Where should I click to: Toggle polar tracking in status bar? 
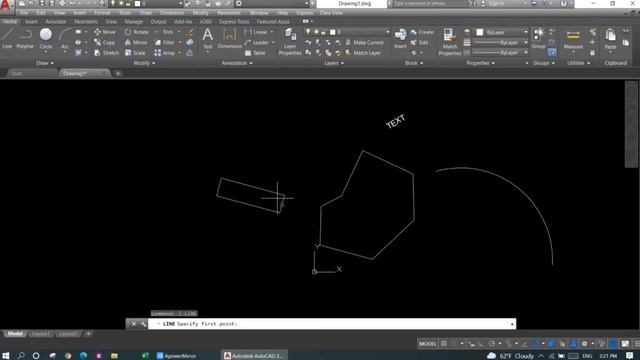pos(491,344)
